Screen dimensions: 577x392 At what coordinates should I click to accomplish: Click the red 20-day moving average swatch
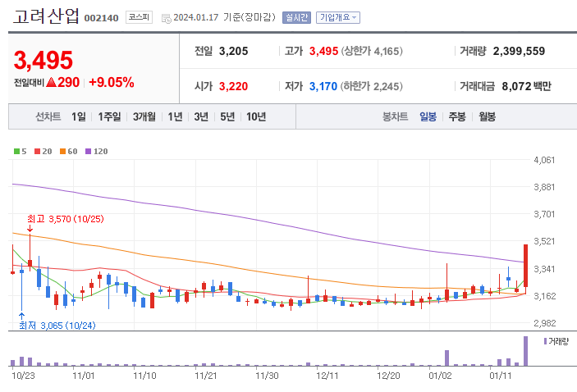click(x=37, y=151)
